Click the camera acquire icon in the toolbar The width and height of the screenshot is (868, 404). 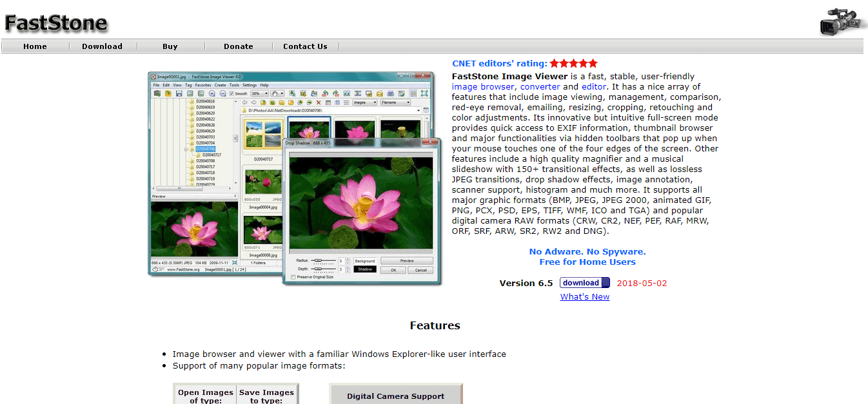[157, 93]
